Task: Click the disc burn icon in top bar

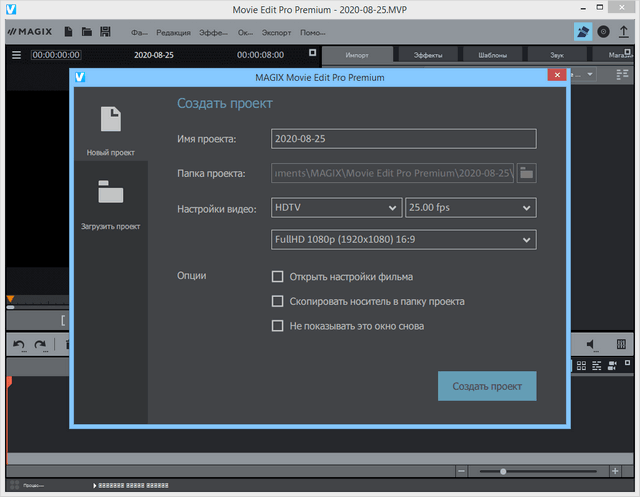Action: tap(603, 32)
